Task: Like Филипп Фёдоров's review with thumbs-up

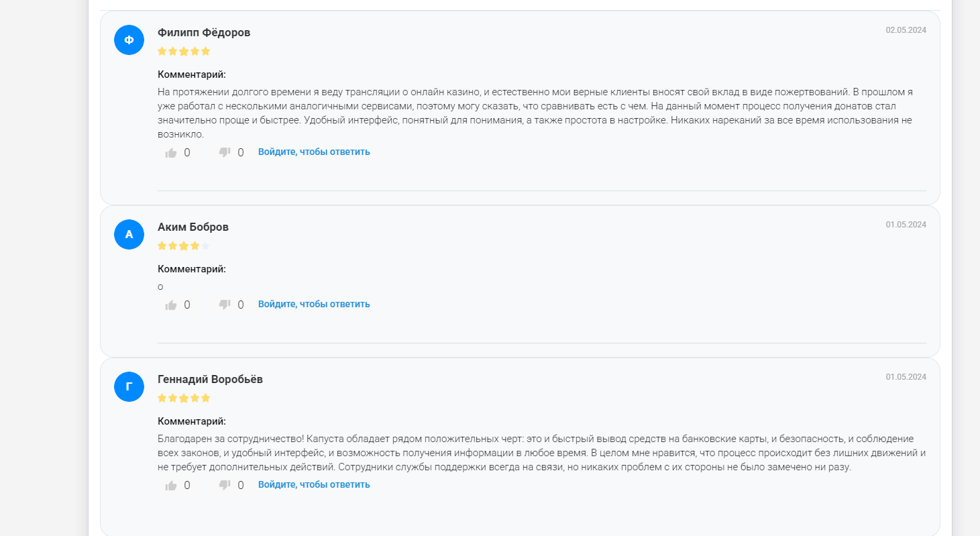Action: tap(171, 153)
